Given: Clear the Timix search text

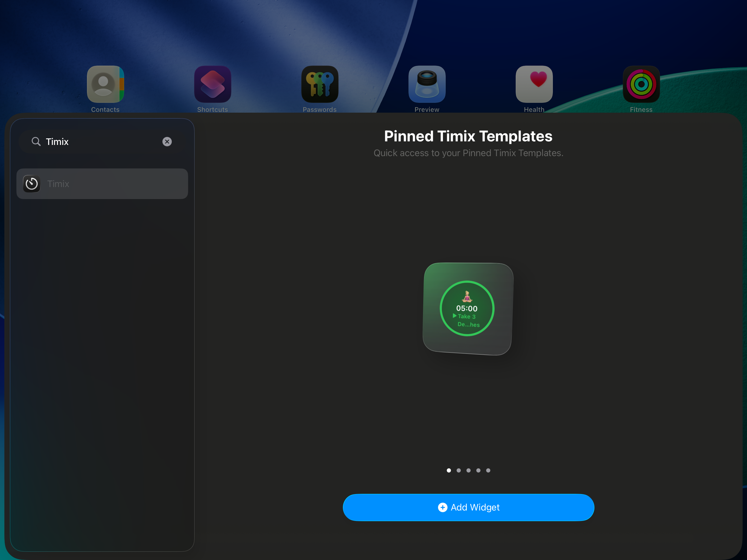Looking at the screenshot, I should [x=167, y=142].
